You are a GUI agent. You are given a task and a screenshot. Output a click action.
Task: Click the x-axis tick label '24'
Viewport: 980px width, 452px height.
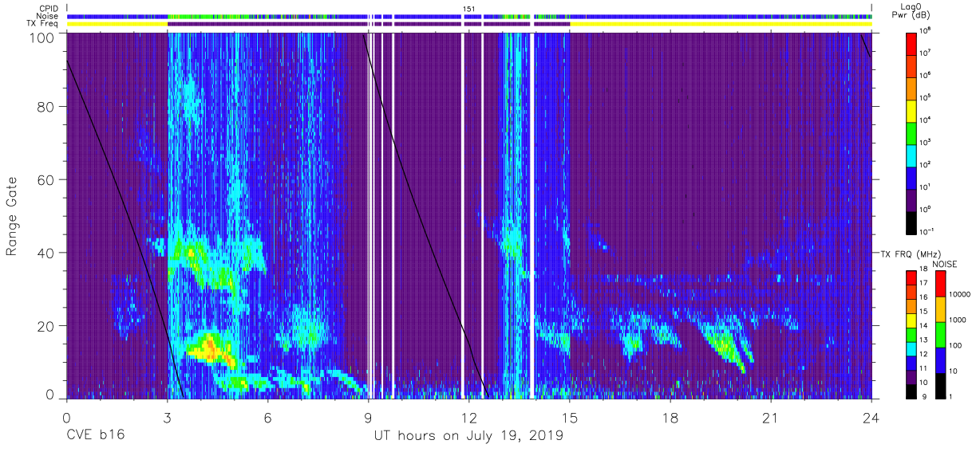pyautogui.click(x=871, y=418)
